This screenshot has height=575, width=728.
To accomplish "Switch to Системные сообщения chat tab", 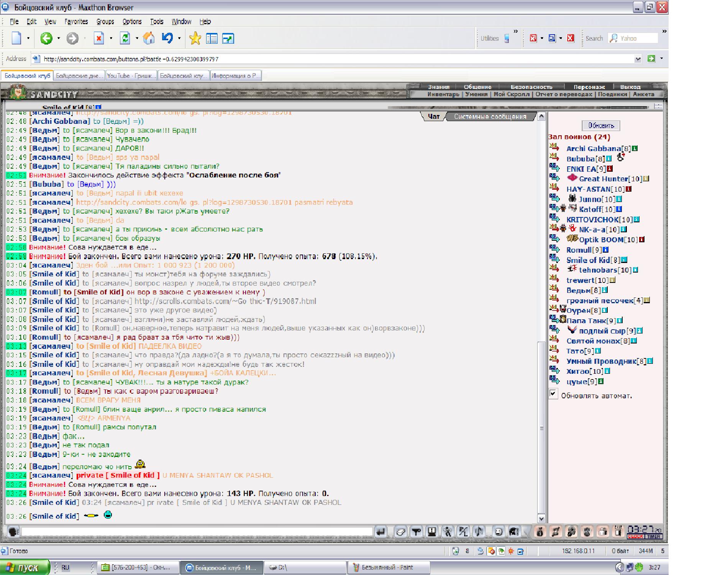I will coord(490,117).
